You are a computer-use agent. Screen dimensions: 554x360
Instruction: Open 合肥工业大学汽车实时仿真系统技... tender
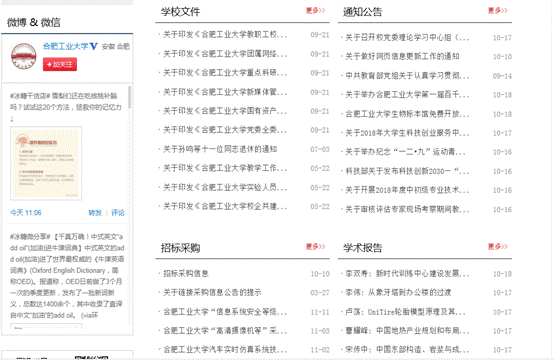225,350
